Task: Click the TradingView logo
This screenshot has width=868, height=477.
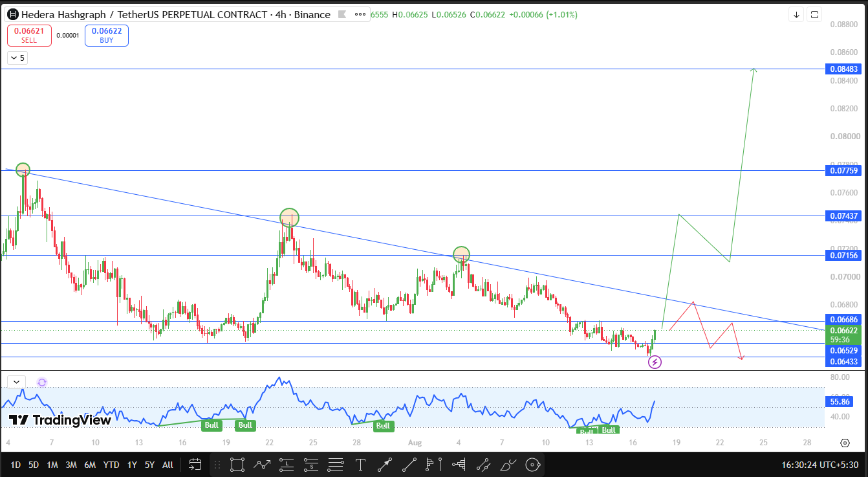Action: (60, 420)
